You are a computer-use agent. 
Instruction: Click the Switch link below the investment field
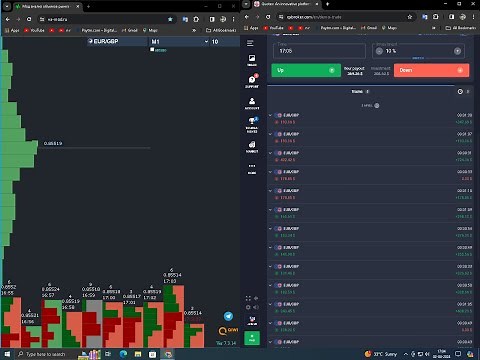coord(418,58)
